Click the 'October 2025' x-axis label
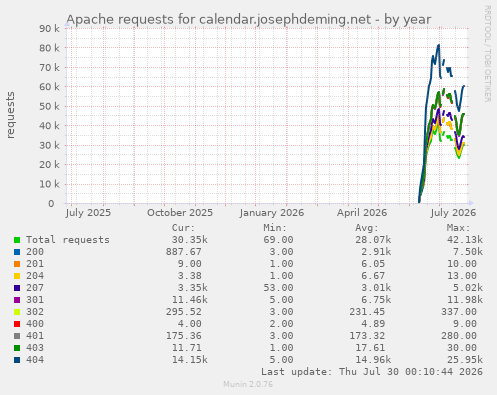The width and height of the screenshot is (497, 395). (x=180, y=213)
